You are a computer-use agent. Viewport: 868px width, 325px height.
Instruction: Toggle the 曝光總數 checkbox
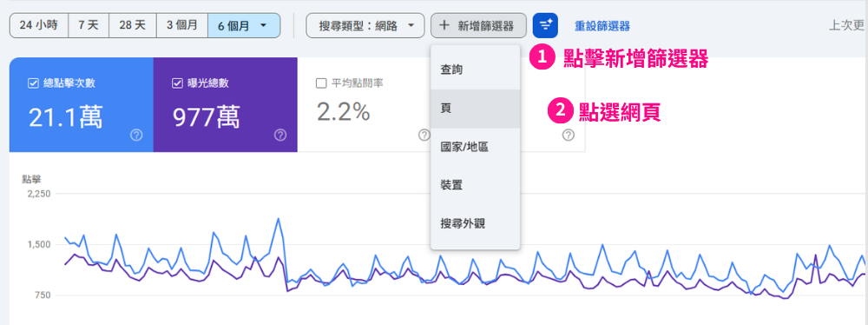pos(178,83)
